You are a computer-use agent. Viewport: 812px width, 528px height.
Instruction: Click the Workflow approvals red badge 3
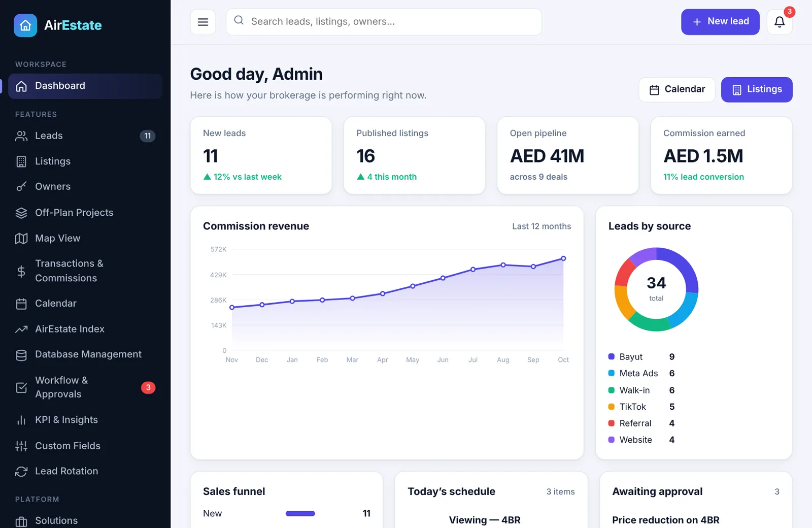[x=148, y=387]
